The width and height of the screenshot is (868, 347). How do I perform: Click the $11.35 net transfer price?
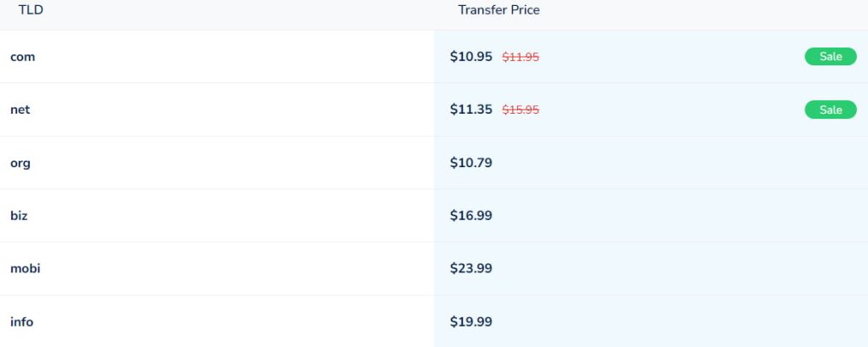click(470, 109)
